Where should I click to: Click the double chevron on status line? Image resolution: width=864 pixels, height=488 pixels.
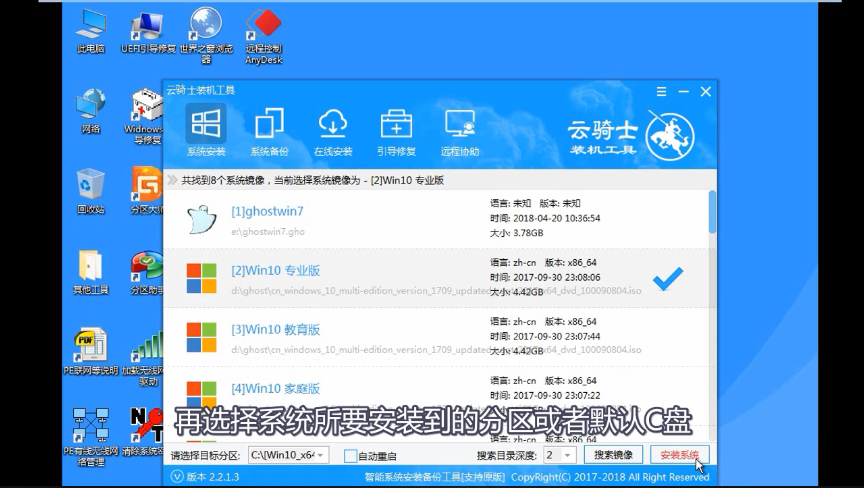click(172, 180)
